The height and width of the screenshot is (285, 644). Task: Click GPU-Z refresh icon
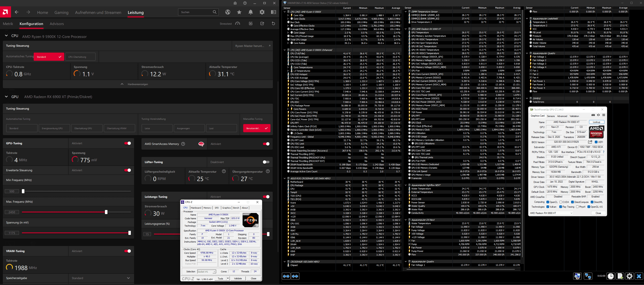coord(598,115)
